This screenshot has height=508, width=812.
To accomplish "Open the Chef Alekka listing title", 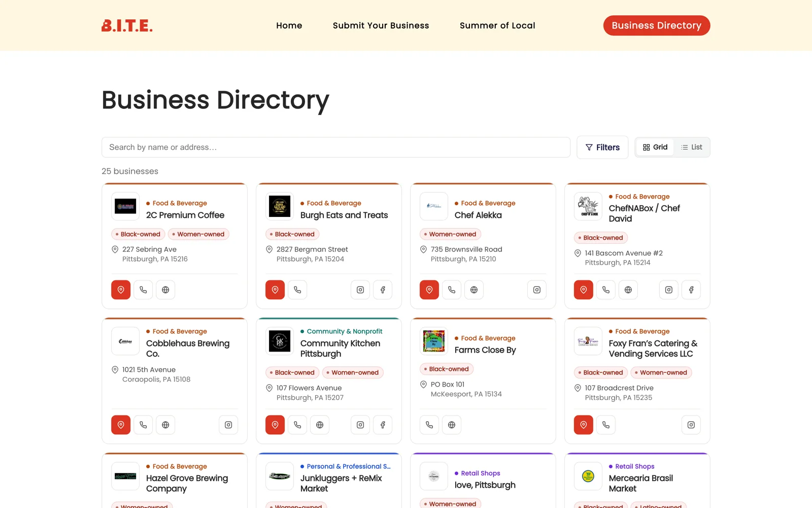I will [x=478, y=215].
